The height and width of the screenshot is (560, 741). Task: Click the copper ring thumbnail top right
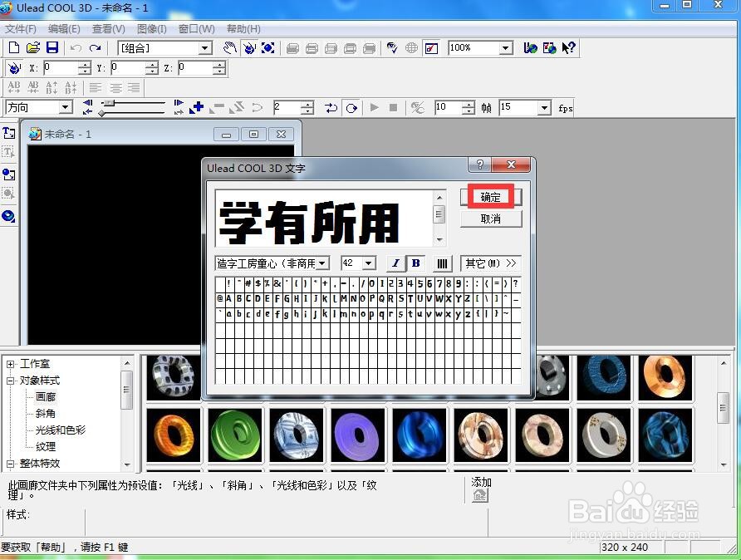[665, 377]
